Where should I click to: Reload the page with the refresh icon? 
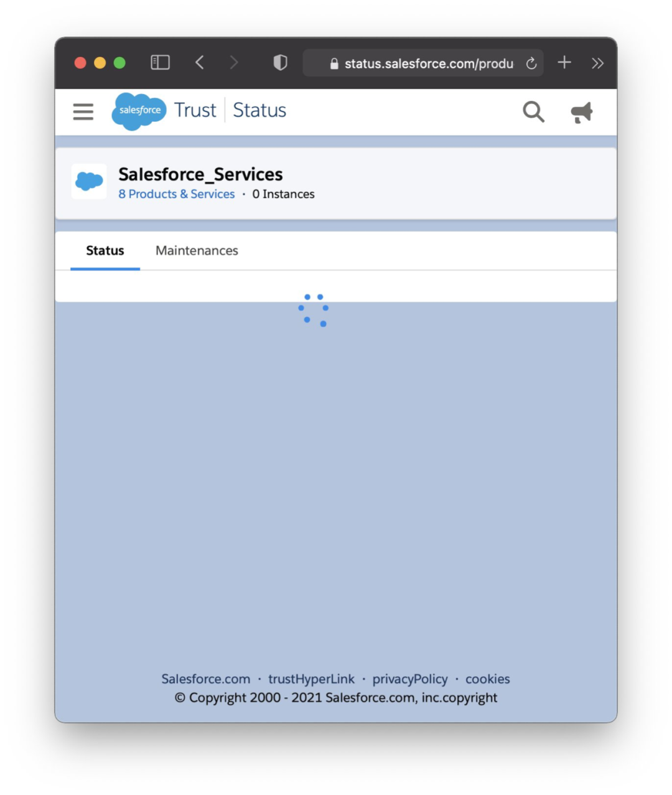click(531, 63)
